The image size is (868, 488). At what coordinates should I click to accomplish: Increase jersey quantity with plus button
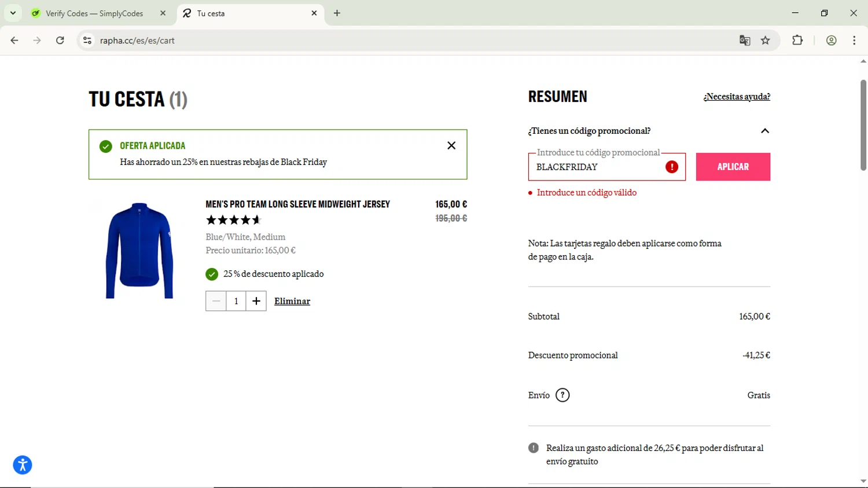tap(256, 301)
